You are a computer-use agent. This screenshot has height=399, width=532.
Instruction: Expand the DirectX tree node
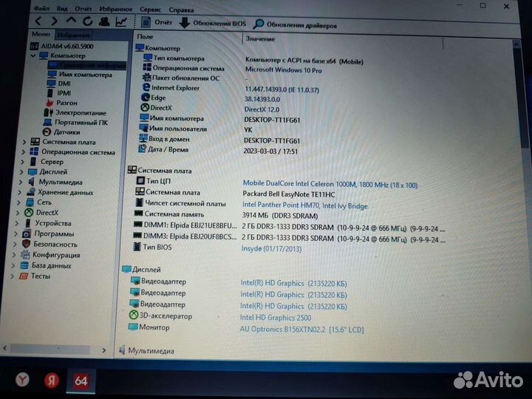[x=17, y=213]
